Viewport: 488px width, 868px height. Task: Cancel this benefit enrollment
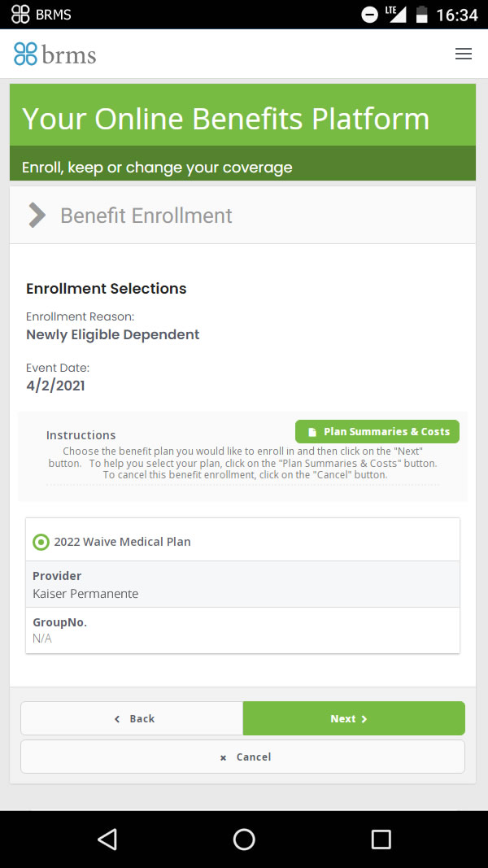[243, 757]
